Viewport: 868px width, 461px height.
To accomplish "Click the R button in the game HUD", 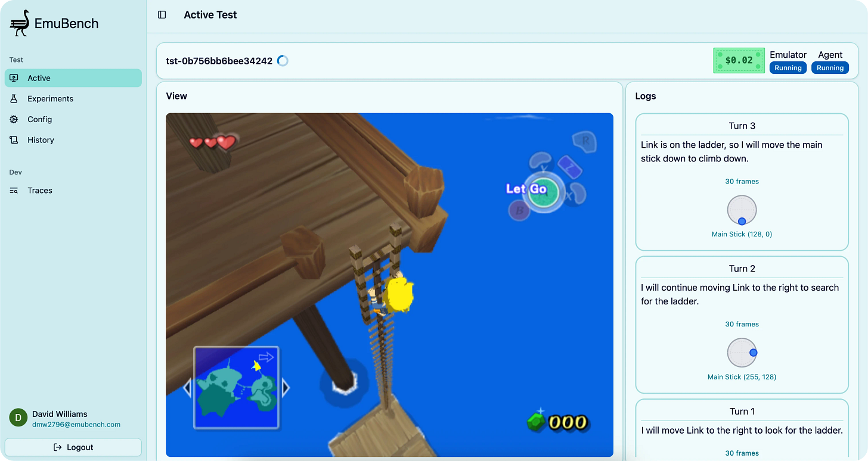I will pyautogui.click(x=584, y=142).
